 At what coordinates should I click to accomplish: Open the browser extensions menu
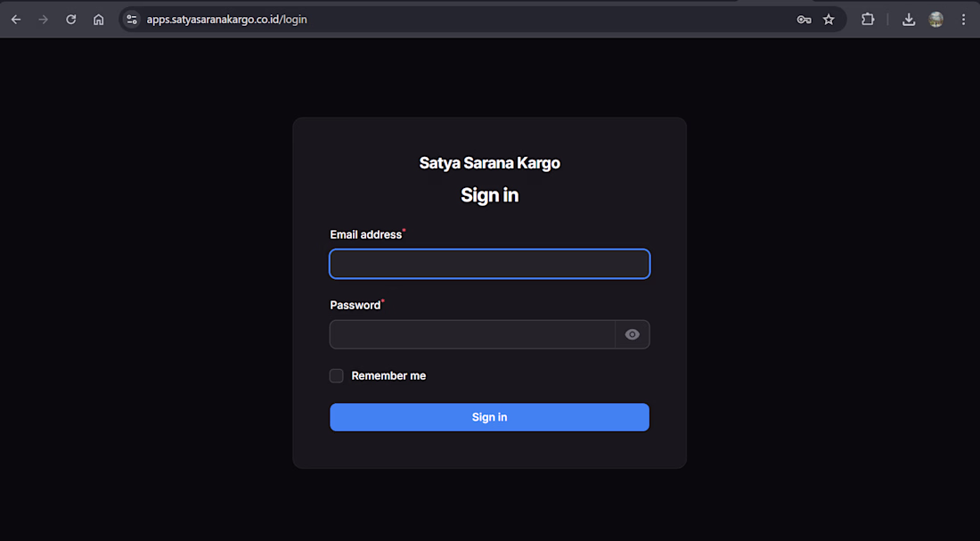(868, 20)
